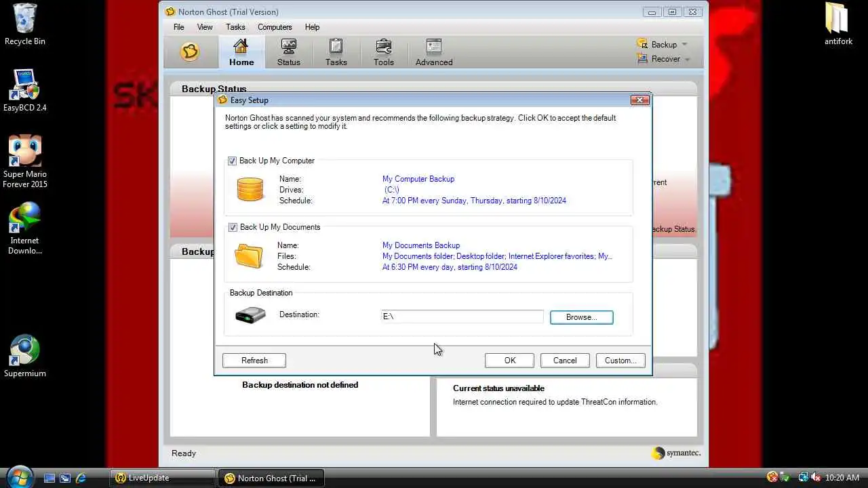Screen dimensions: 868x488
Task: Edit the 7:00 PM Sunday, Thursday schedule
Action: [x=474, y=201]
